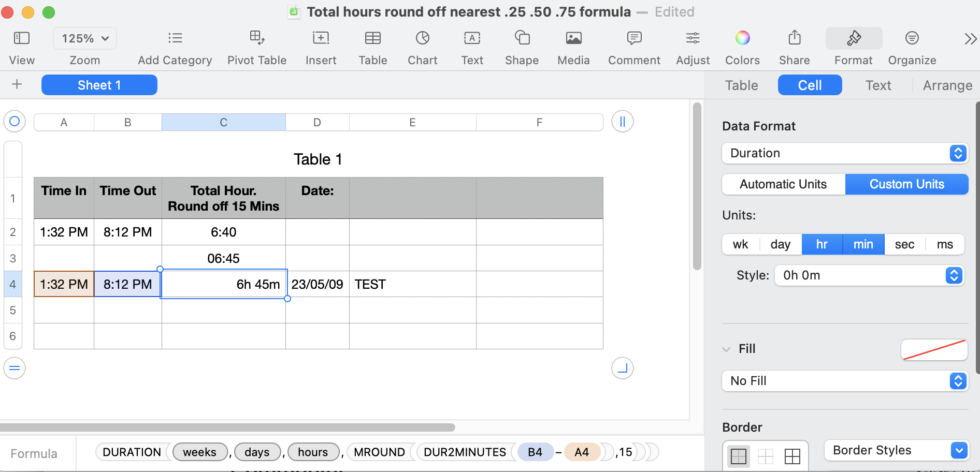Screen dimensions: 980x472
Task: Switch to the Text formatting tab
Action: 878,85
